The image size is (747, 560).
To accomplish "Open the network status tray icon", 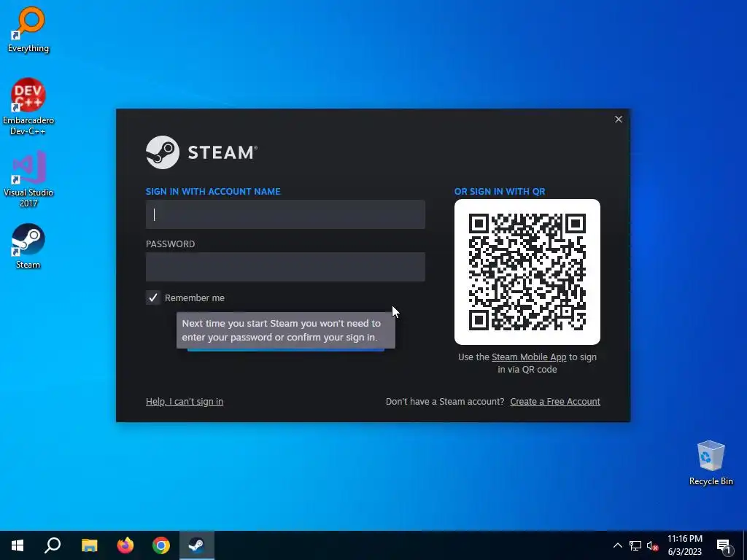I will (x=635, y=545).
